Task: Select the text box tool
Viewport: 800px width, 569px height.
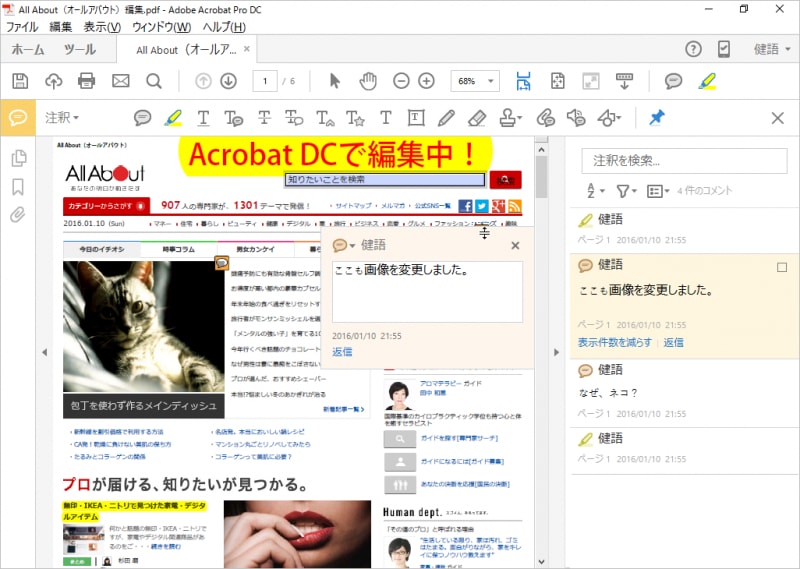Action: [x=416, y=118]
